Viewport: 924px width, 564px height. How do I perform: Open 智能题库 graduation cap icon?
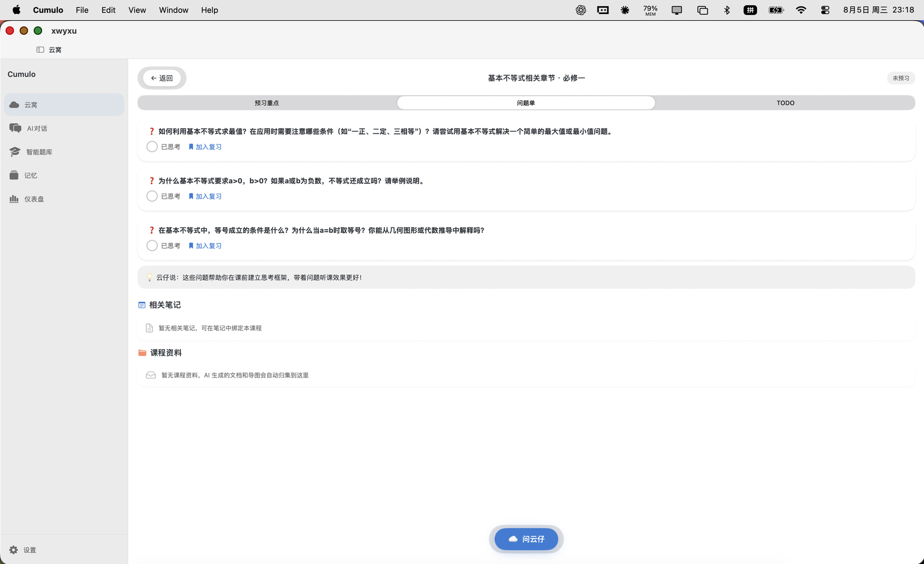tap(15, 152)
